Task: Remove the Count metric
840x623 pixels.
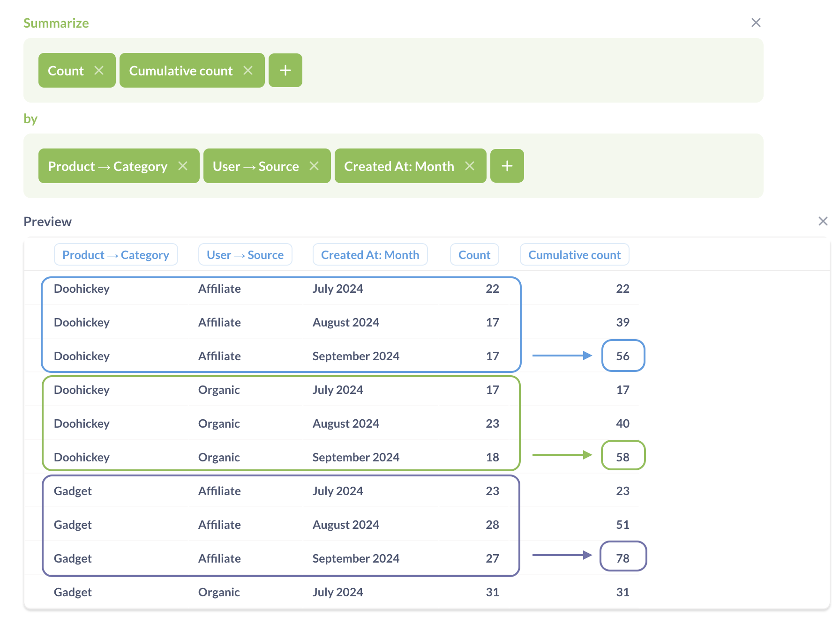Action: 100,70
